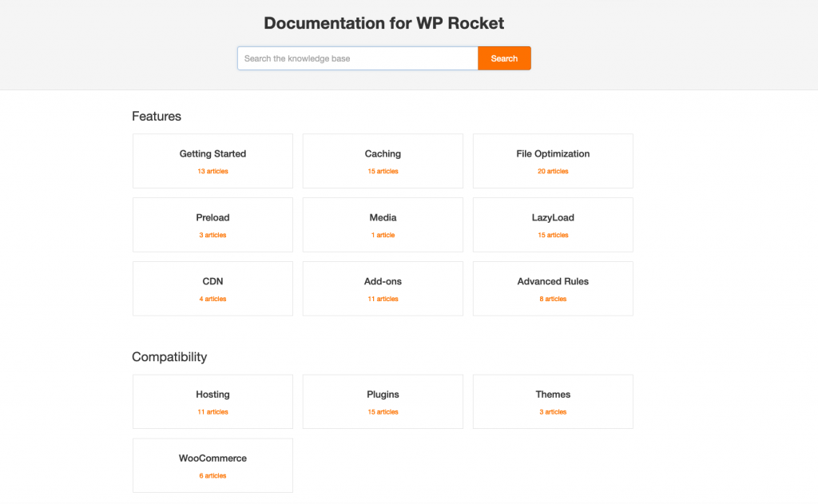This screenshot has height=504, width=818.
Task: Click the orange Search button
Action: coord(504,58)
